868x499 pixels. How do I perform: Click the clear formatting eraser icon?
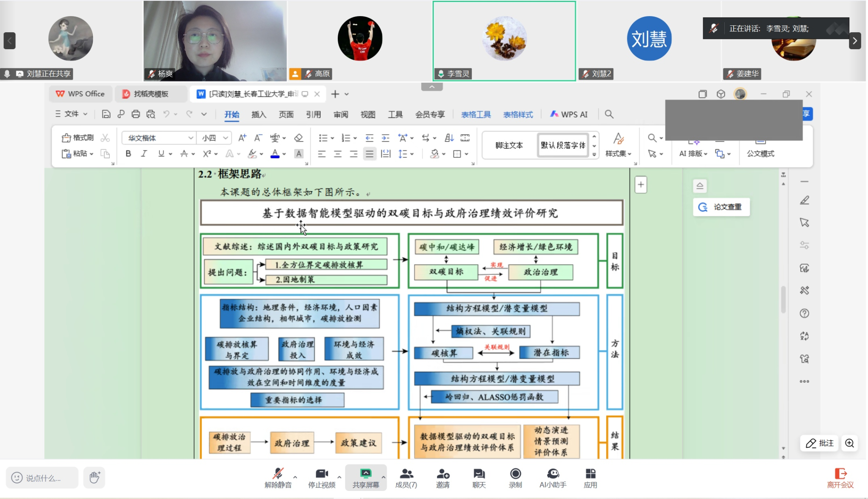point(298,138)
